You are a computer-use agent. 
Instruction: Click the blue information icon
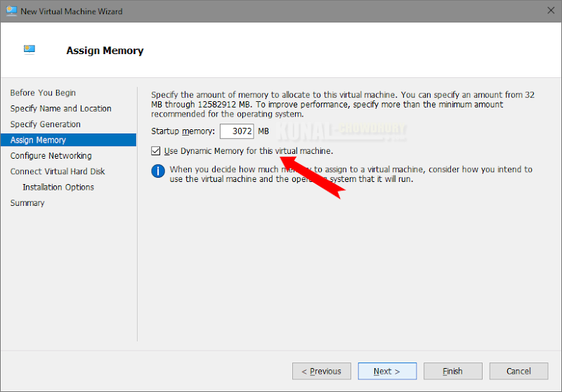[158, 171]
